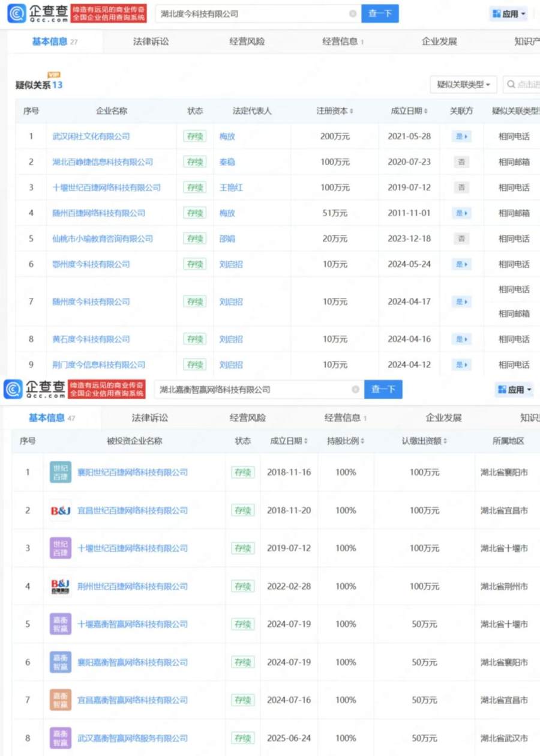Click the 襄阳世纪百捷 company logo thumbnail
This screenshot has height=756, width=540.
click(61, 473)
